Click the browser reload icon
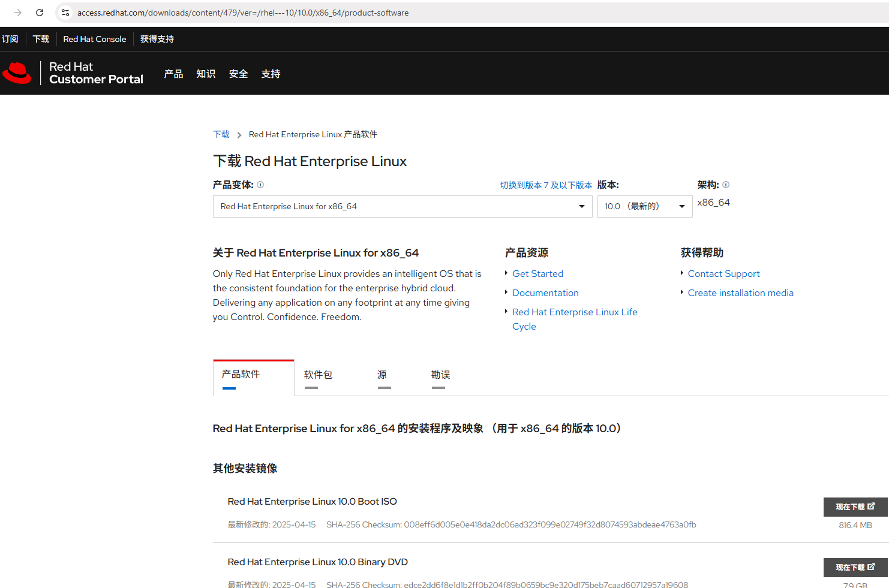Viewport: 889px width, 588px height. 40,13
